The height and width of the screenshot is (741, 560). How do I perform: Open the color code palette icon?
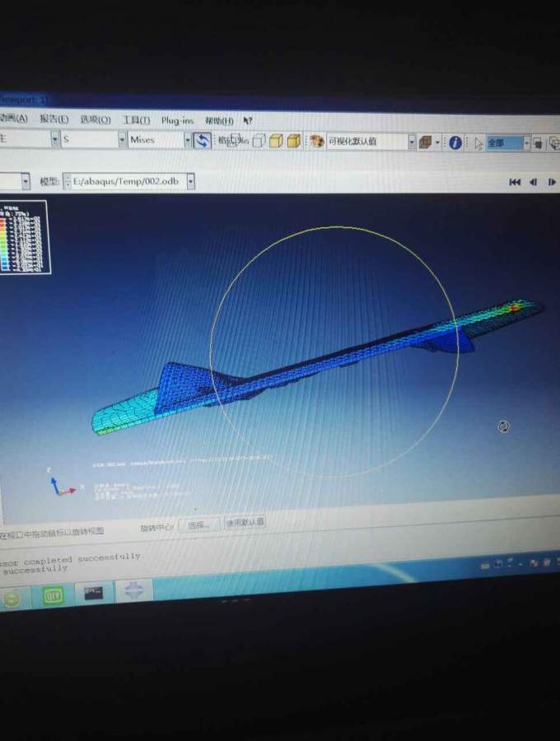point(317,142)
